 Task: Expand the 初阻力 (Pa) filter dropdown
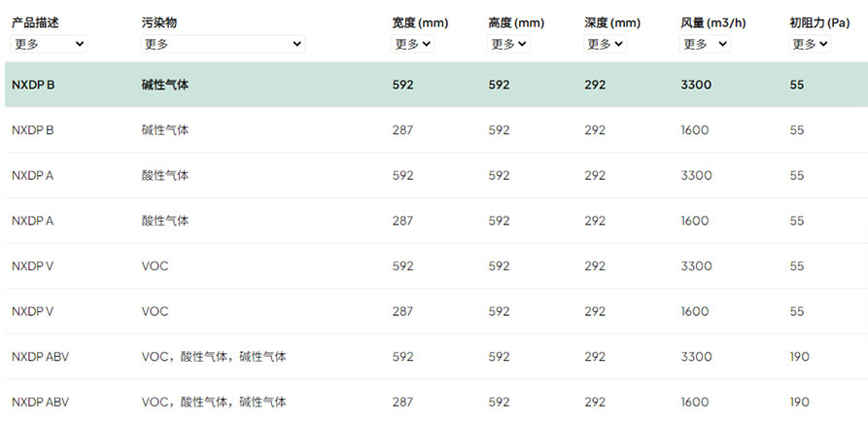810,44
